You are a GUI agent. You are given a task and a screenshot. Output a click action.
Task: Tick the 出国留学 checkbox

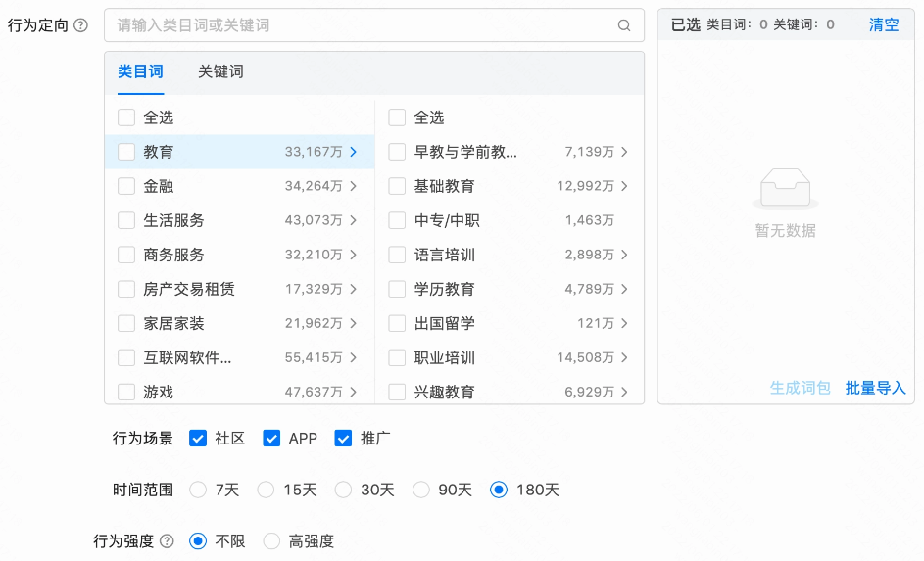click(x=397, y=323)
